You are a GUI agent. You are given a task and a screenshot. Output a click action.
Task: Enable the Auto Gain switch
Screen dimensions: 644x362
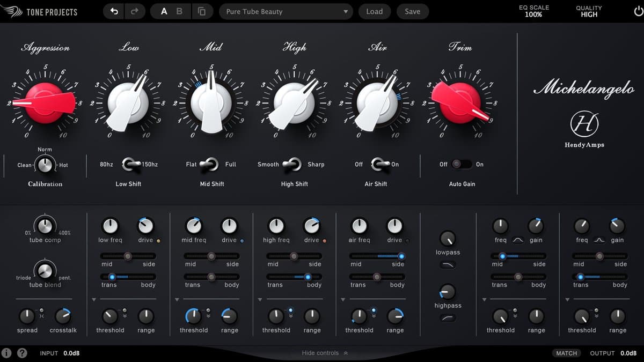click(x=461, y=164)
